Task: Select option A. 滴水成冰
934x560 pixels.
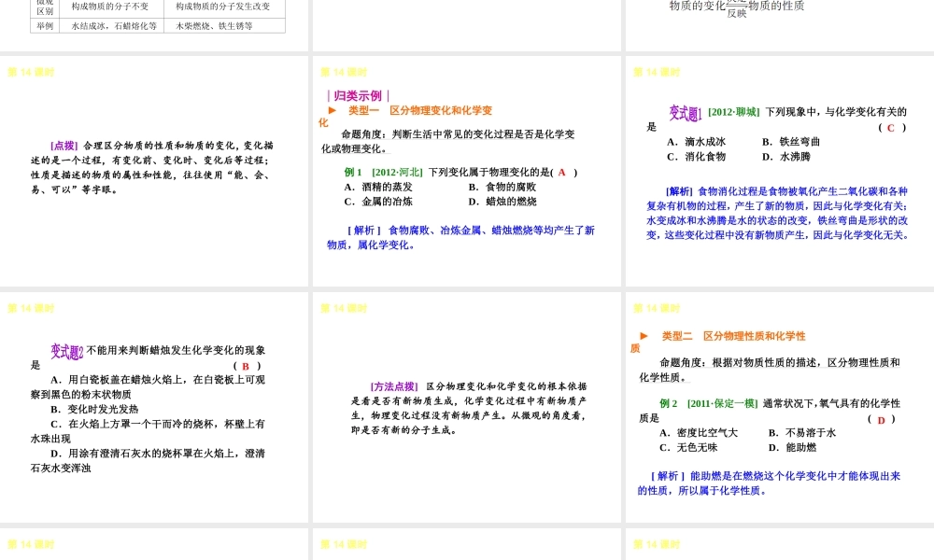Action: pos(697,142)
